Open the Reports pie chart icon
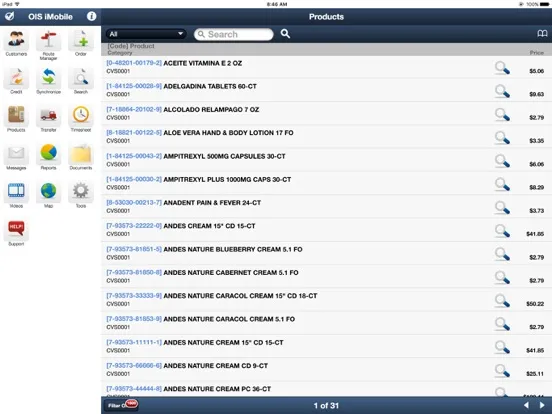 (49, 154)
